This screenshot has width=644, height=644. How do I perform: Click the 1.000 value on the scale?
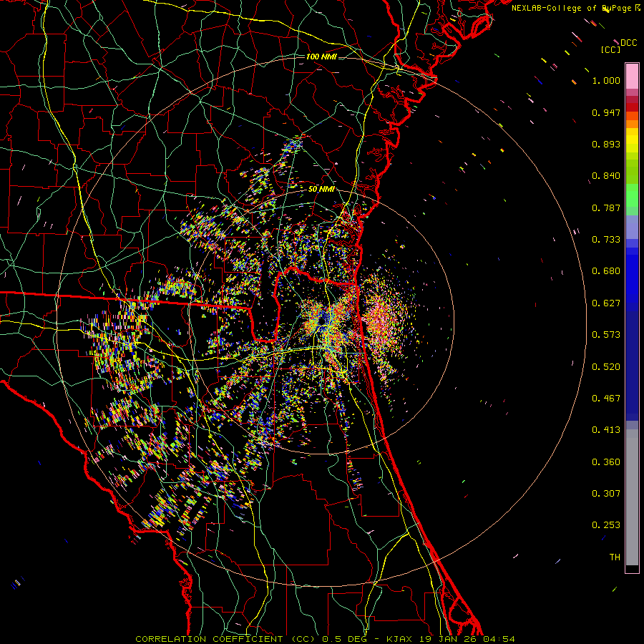[x=606, y=80]
